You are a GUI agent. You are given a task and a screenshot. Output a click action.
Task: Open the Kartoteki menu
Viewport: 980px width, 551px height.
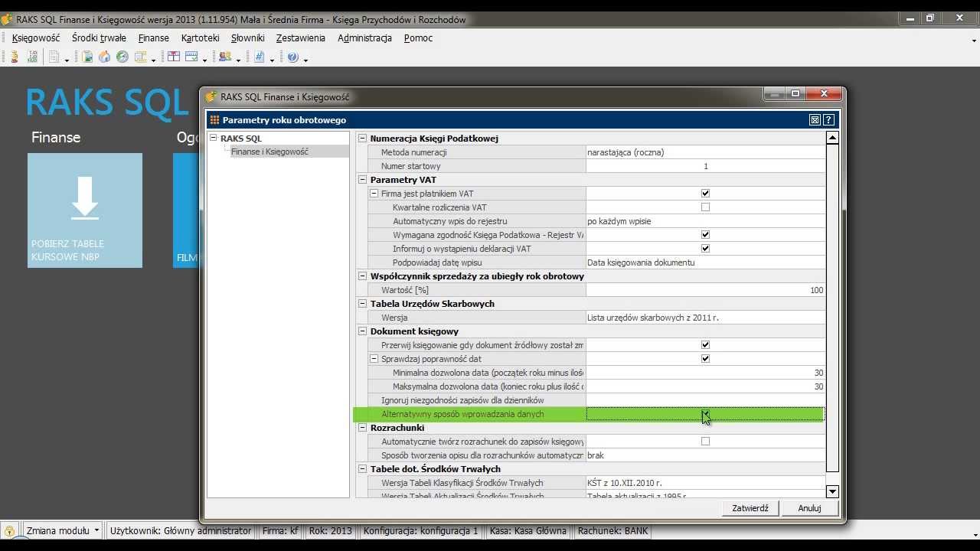tap(201, 37)
